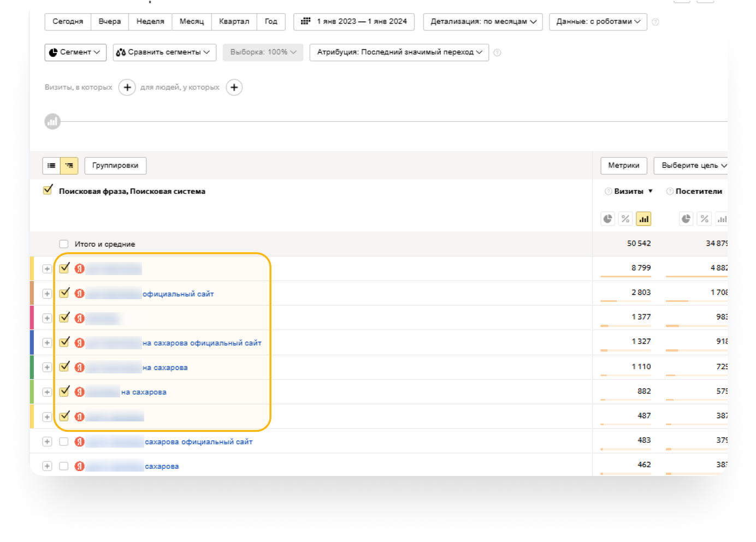
Task: Open the Сегмент dropdown
Action: pos(75,52)
